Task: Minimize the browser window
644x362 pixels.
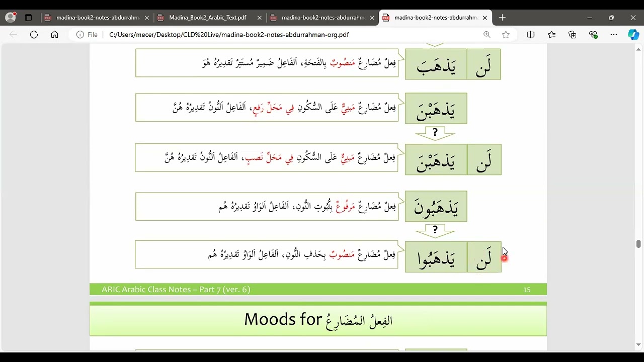Action: coord(590,18)
